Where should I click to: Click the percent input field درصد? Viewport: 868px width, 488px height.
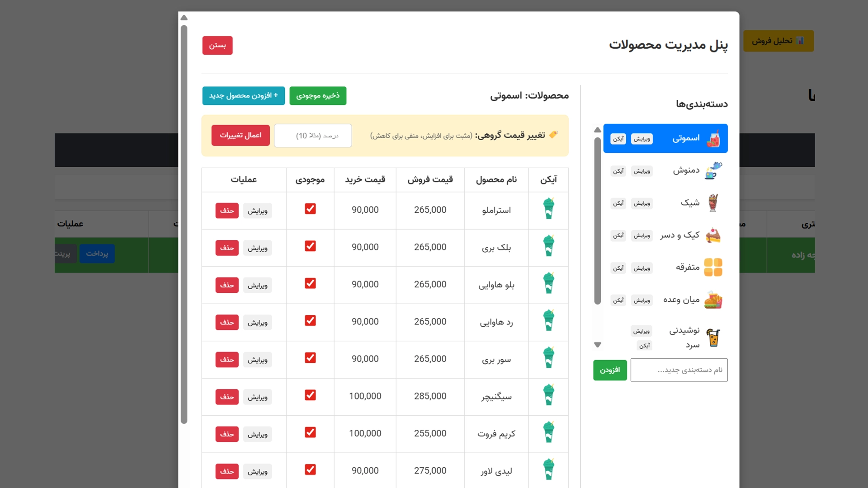312,135
